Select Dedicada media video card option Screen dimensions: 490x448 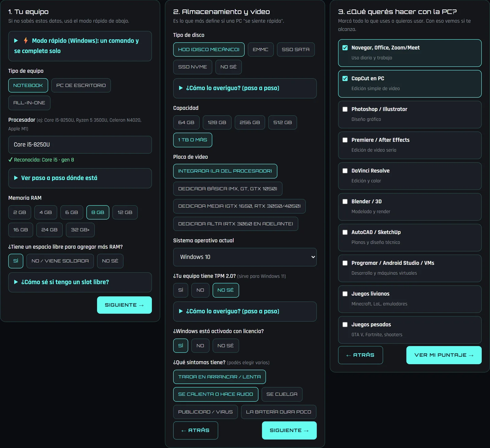(x=239, y=206)
